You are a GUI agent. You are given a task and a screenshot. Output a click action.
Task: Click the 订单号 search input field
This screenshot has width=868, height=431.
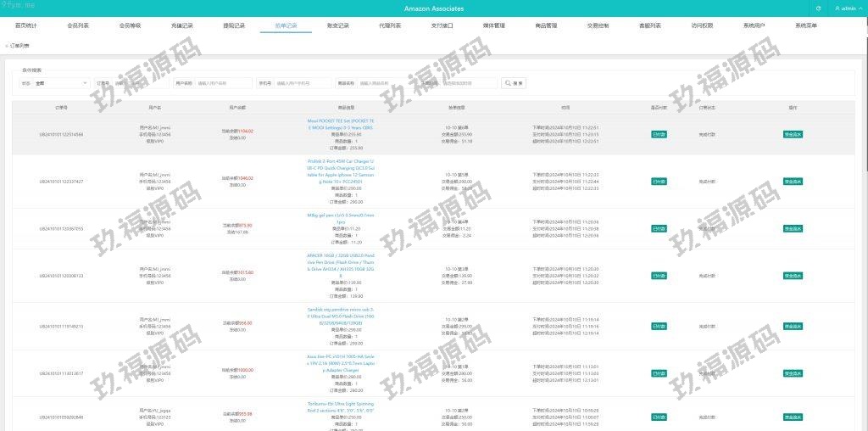tap(140, 83)
